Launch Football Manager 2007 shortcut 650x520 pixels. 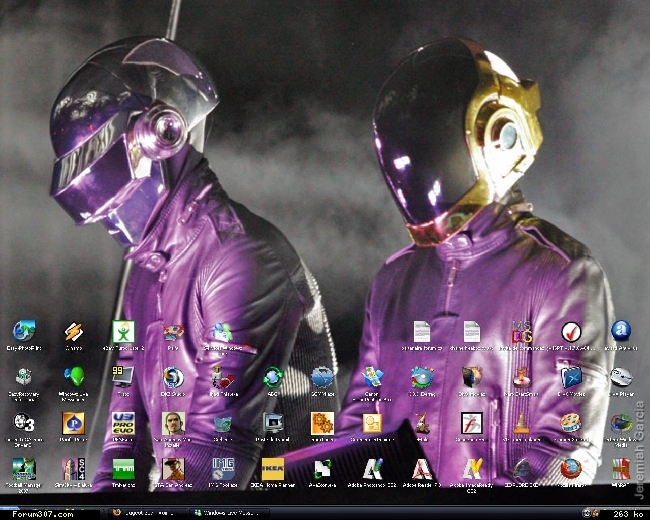[24, 469]
